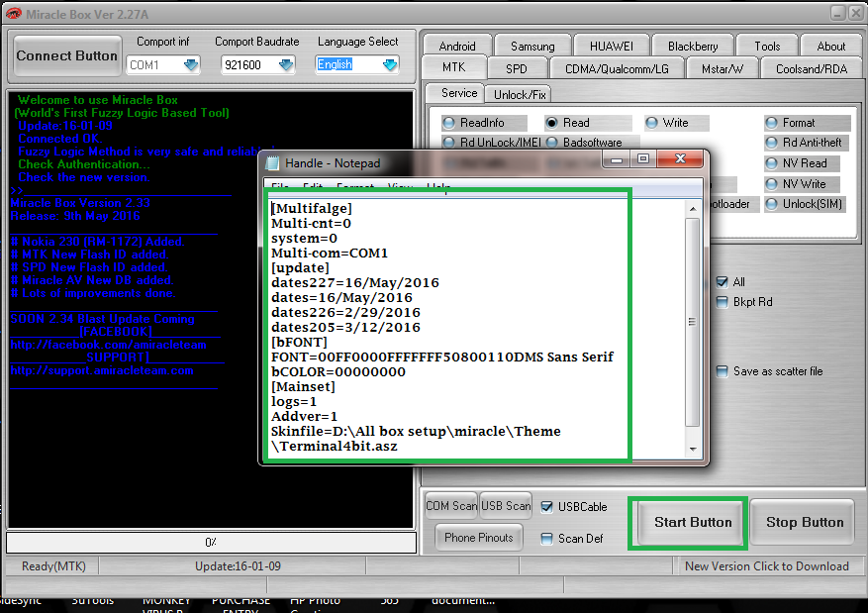Screen dimensions: 868x613
Task: Select the MTK tab
Action: click(x=454, y=67)
